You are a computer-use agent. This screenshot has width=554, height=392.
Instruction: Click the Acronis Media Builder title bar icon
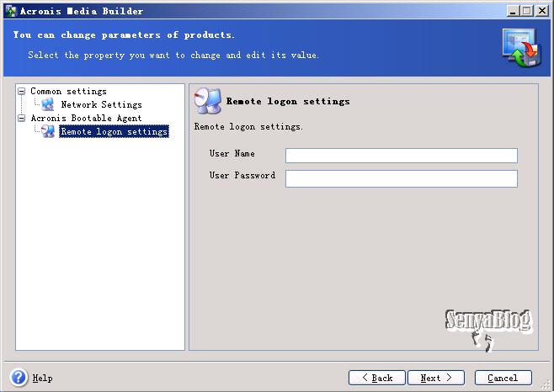[x=11, y=11]
